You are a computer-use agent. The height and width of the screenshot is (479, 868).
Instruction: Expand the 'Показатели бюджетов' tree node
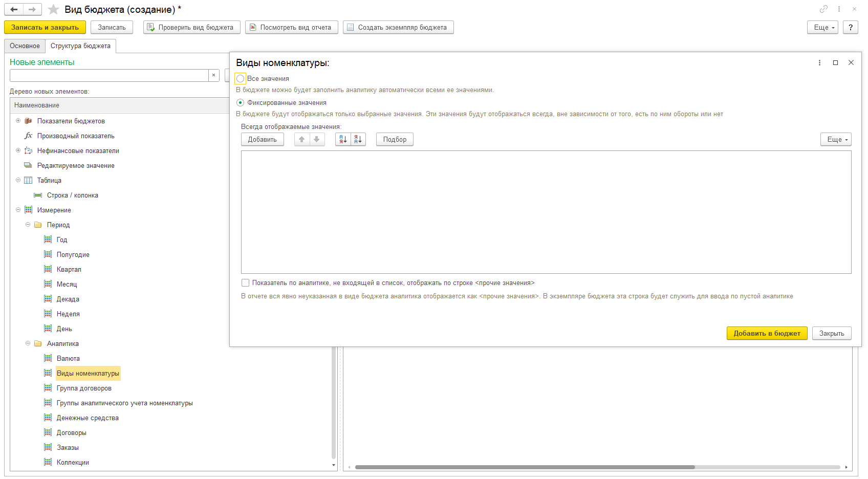coord(18,121)
